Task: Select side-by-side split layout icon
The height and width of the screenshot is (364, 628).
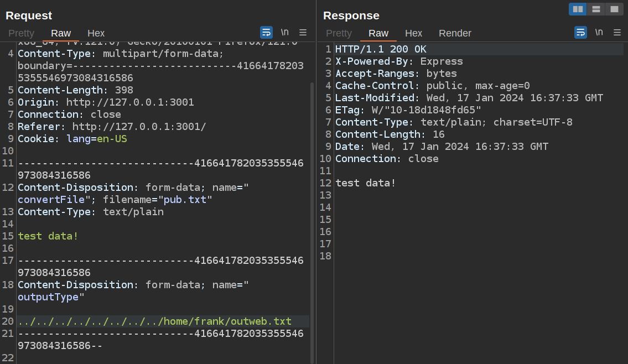Action: [x=578, y=9]
